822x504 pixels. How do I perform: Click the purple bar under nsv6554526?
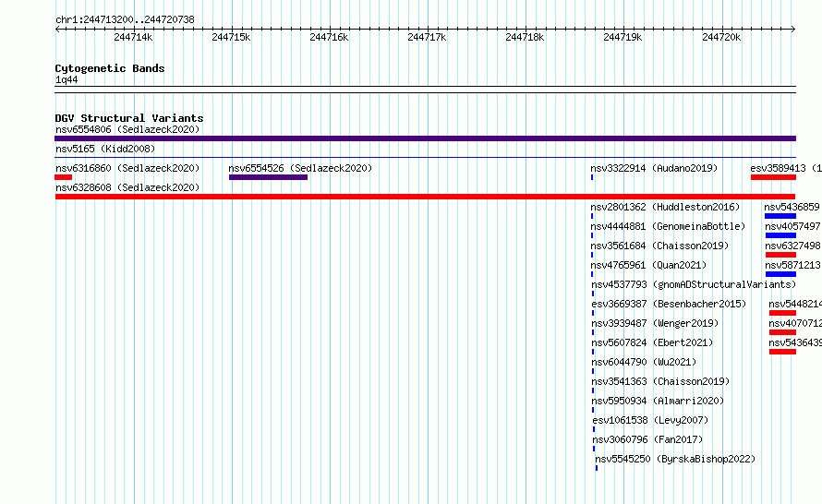(268, 177)
